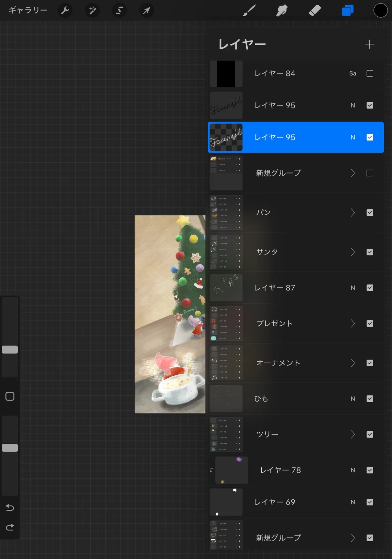This screenshot has height=559, width=392.
Task: Open blend mode N on レイヤー 87
Action: (353, 288)
